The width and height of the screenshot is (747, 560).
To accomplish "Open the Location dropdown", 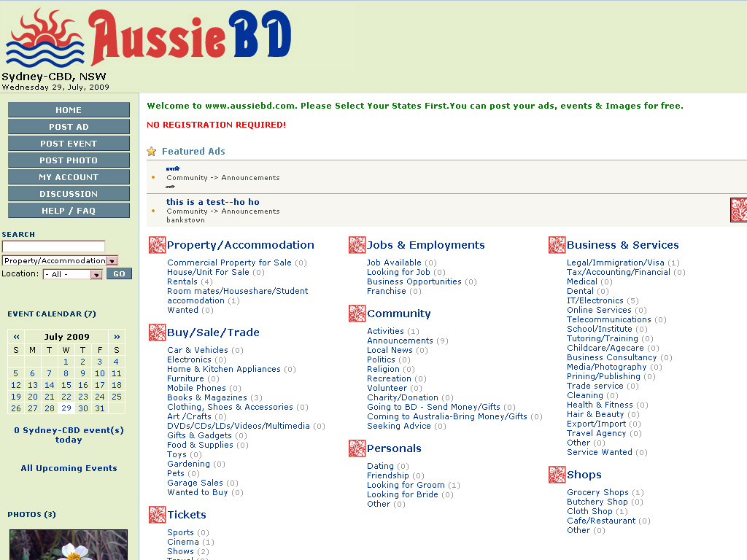I will pos(96,274).
